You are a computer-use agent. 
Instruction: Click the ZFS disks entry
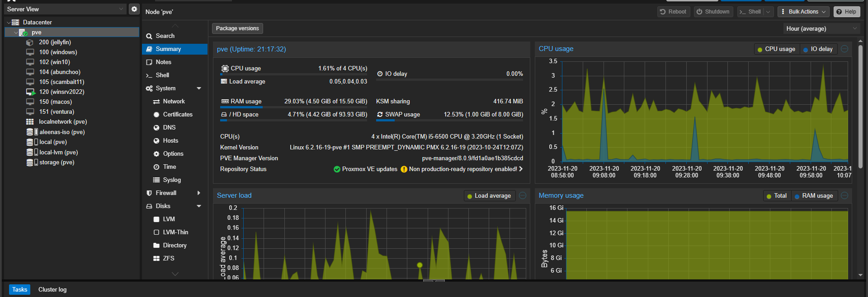click(168, 259)
